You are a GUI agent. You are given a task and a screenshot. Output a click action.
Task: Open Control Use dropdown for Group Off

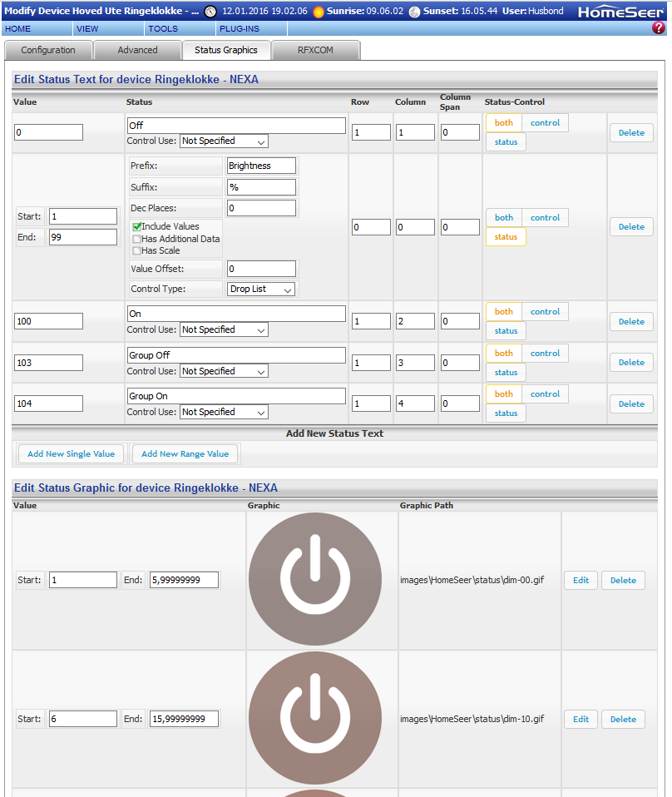pos(225,372)
